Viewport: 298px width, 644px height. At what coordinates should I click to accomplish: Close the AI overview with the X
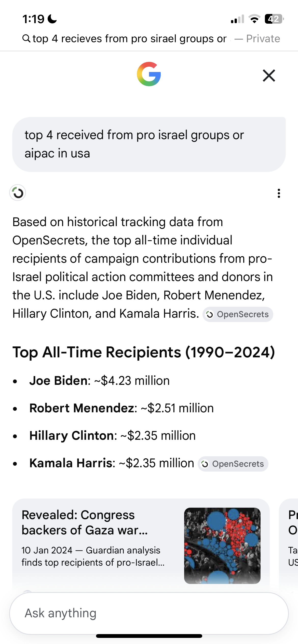269,76
